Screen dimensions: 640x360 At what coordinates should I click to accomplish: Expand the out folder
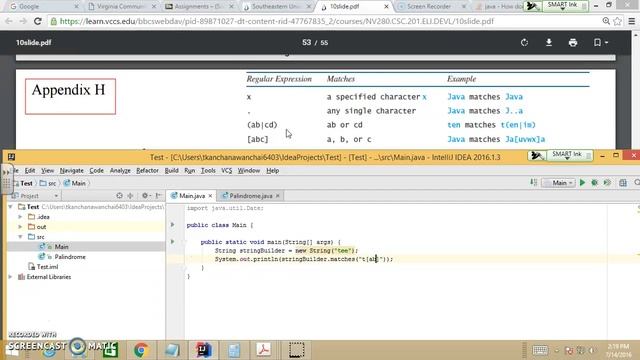(20, 227)
